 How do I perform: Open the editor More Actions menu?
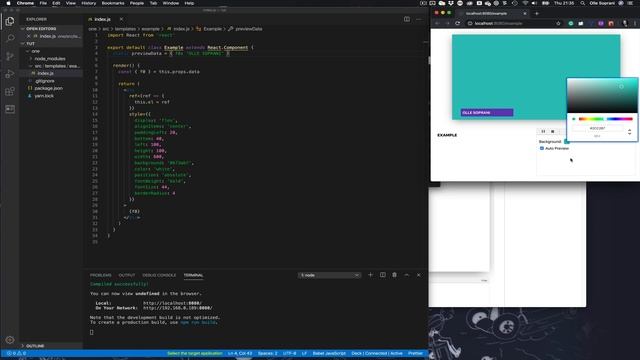point(419,19)
